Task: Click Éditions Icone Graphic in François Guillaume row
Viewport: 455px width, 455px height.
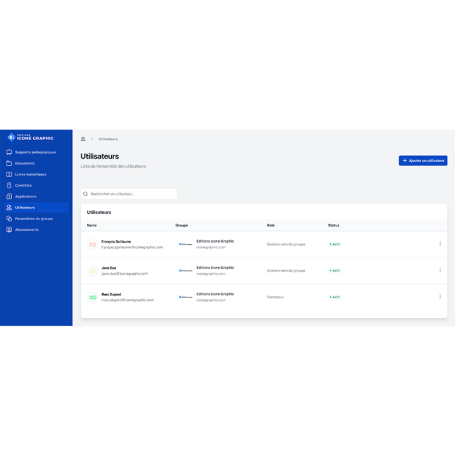Action: click(215, 241)
